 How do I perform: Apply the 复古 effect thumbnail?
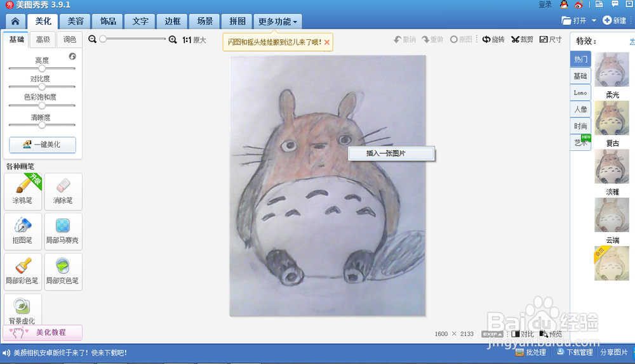pyautogui.click(x=612, y=118)
